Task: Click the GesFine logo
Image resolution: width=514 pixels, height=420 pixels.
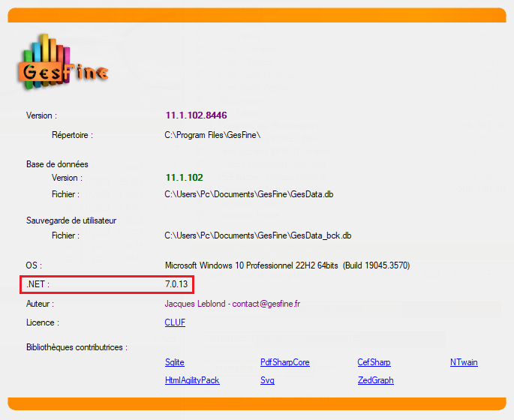Action: point(62,62)
